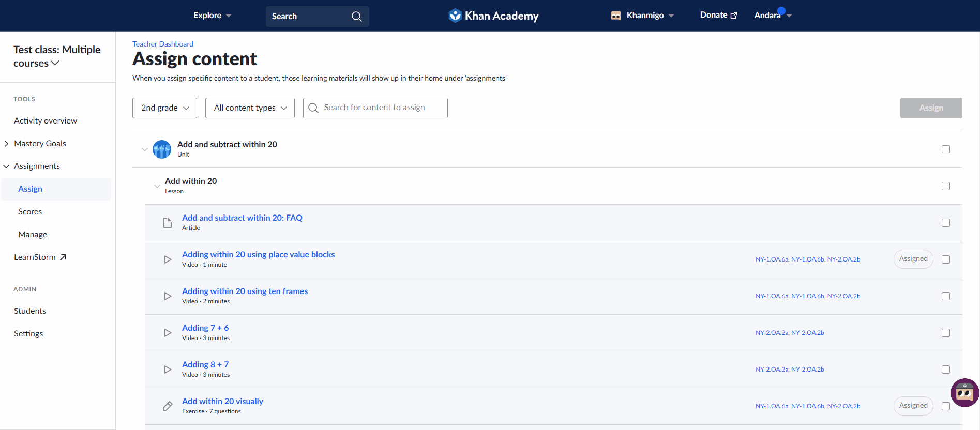
Task: Click the Khan Academy logo icon
Action: [x=455, y=16]
